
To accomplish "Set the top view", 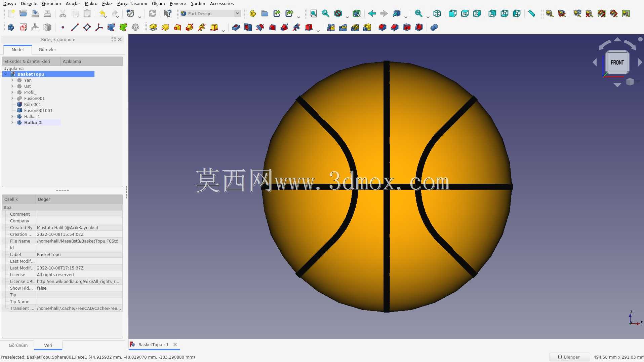I will [x=465, y=13].
